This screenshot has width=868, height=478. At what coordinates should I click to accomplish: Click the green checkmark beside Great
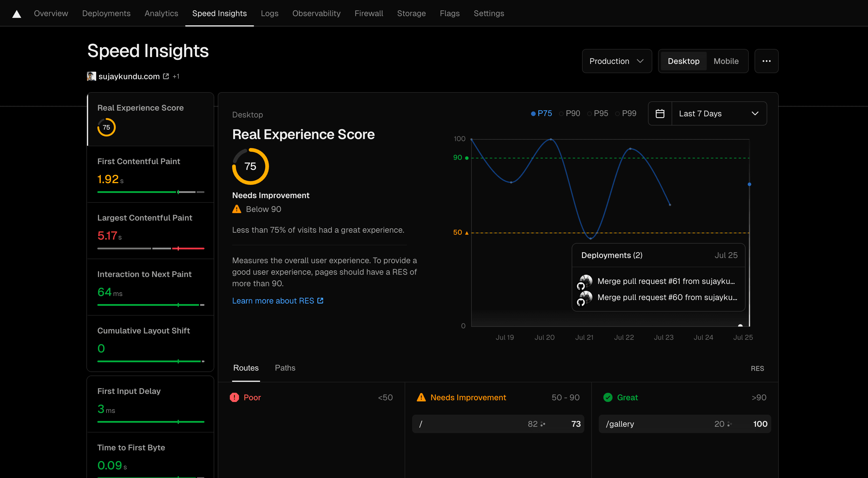(608, 397)
